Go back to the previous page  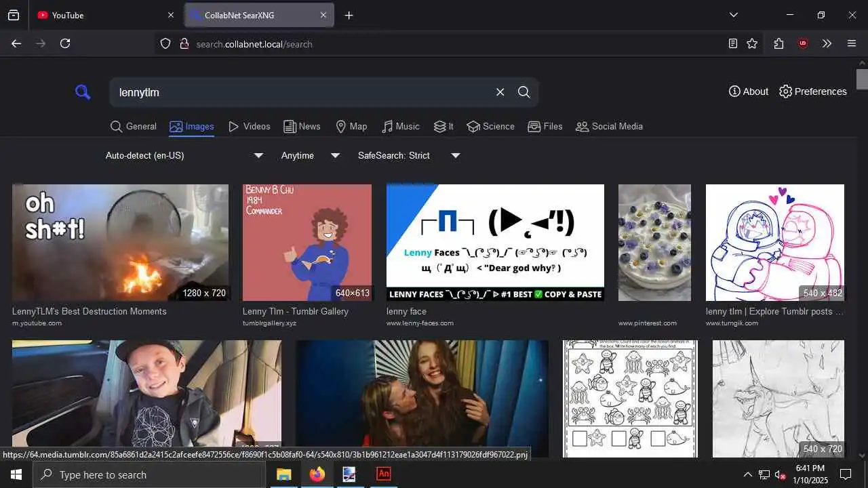(x=16, y=43)
